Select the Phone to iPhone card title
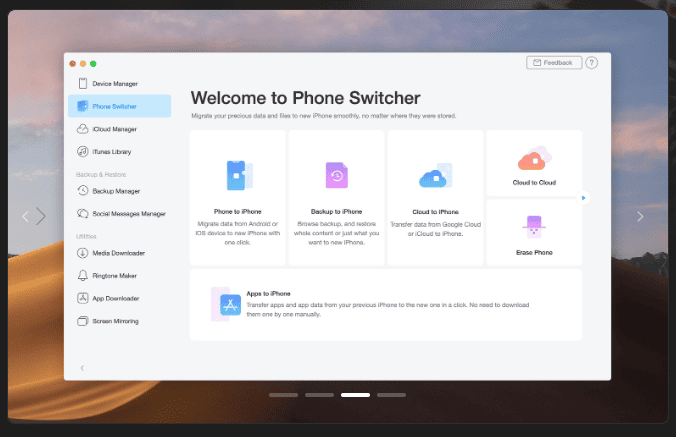 coord(238,212)
